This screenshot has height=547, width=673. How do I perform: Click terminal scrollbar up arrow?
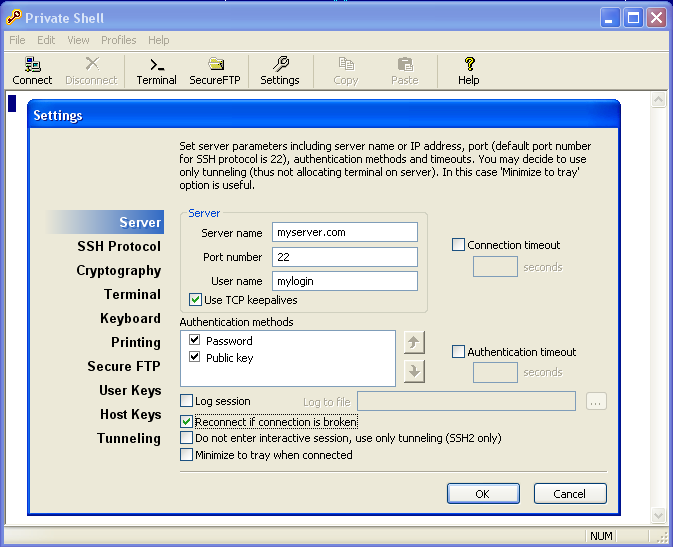[658, 100]
